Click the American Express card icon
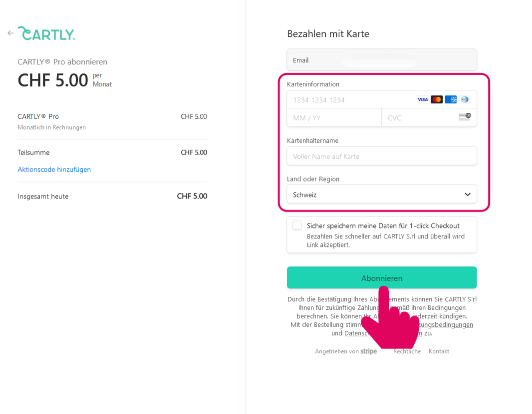The height and width of the screenshot is (414, 532). [x=451, y=100]
